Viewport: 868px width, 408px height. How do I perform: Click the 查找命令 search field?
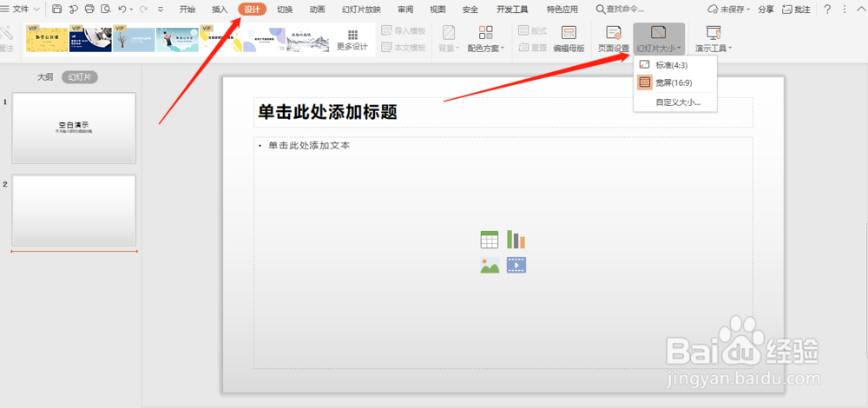(x=620, y=10)
